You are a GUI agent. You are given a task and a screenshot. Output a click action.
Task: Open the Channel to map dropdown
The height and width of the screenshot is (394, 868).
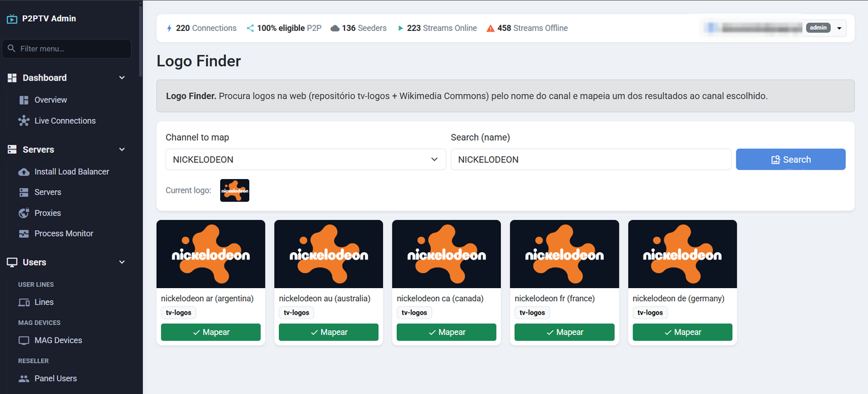[306, 159]
